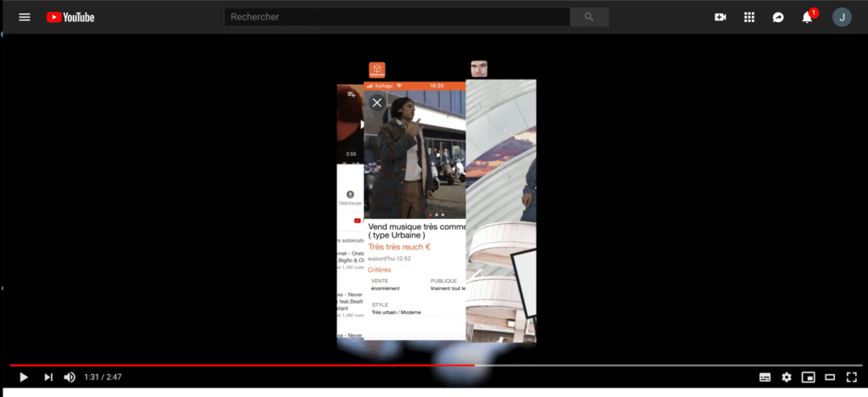Open the YouTube apps grid
Screen dimensions: 868x397
pos(749,17)
